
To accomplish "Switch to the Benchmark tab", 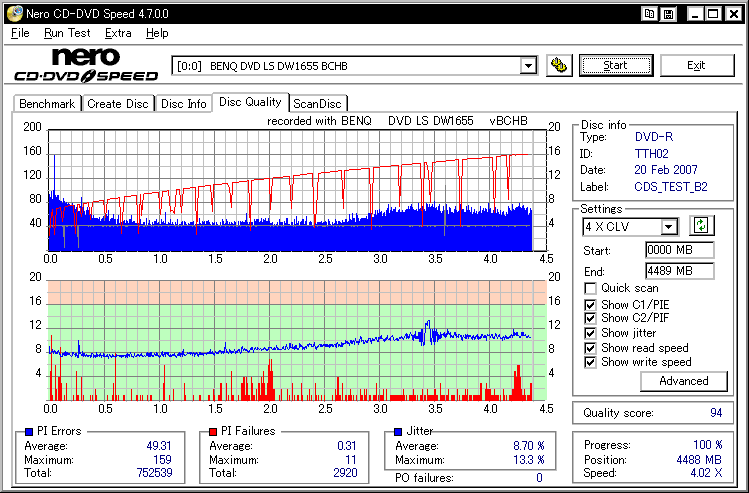I will [x=47, y=104].
